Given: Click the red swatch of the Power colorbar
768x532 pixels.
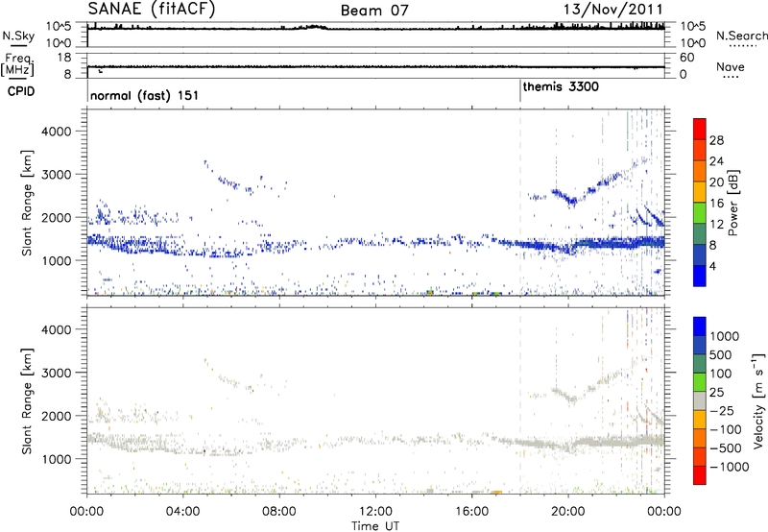Looking at the screenshot, I should click(x=700, y=129).
